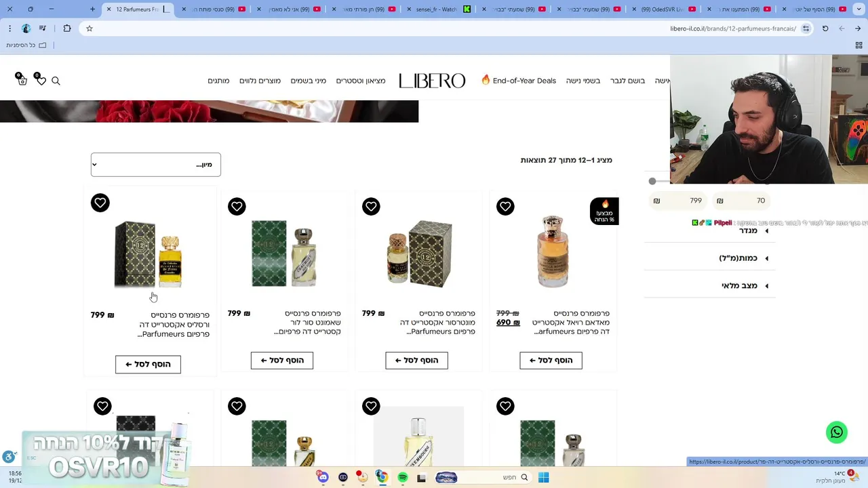This screenshot has height=488, width=868.
Task: Open the מותגים menu item
Action: [218, 81]
